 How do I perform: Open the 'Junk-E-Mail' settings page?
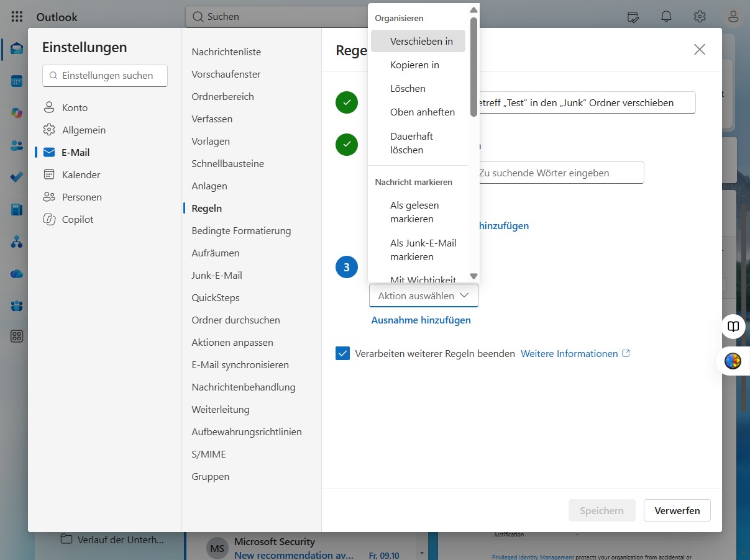[217, 275]
